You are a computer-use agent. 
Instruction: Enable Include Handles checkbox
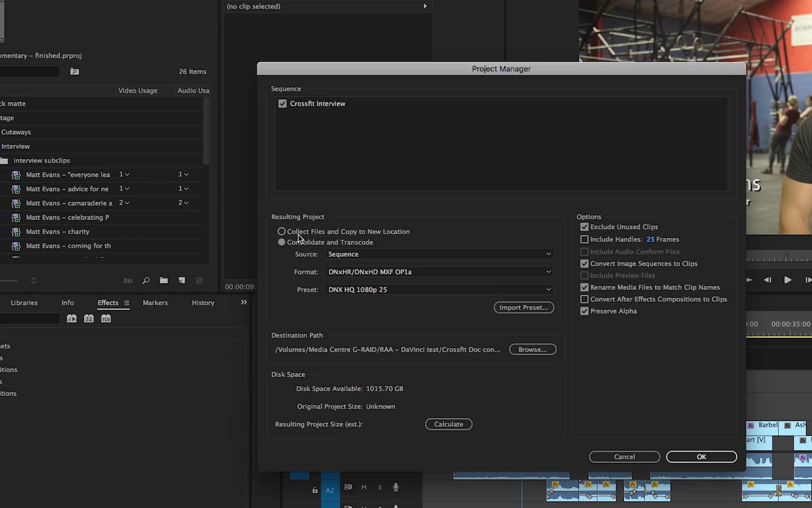tap(584, 239)
